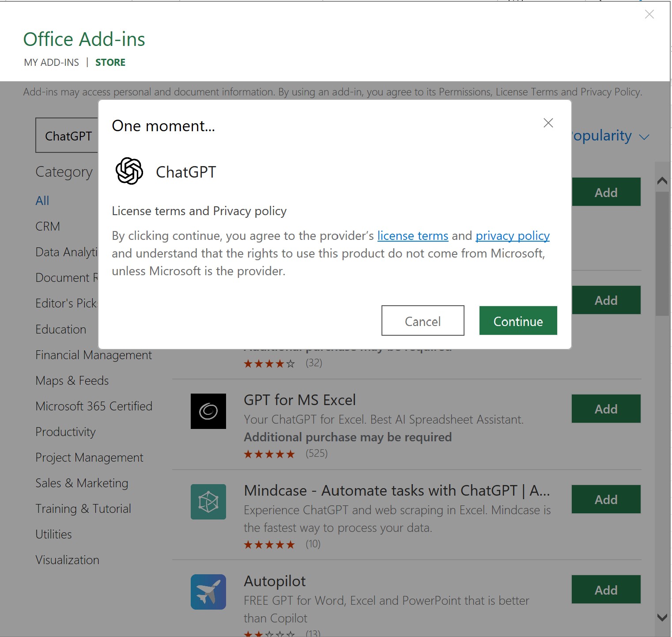Click the results list scrollbar thumb
672x637 pixels.
[x=662, y=254]
